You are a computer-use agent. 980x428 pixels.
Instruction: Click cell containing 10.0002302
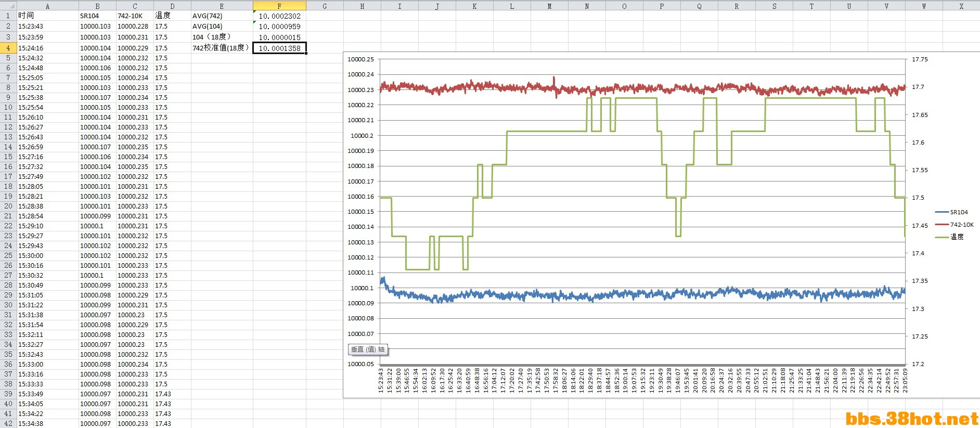coord(279,16)
